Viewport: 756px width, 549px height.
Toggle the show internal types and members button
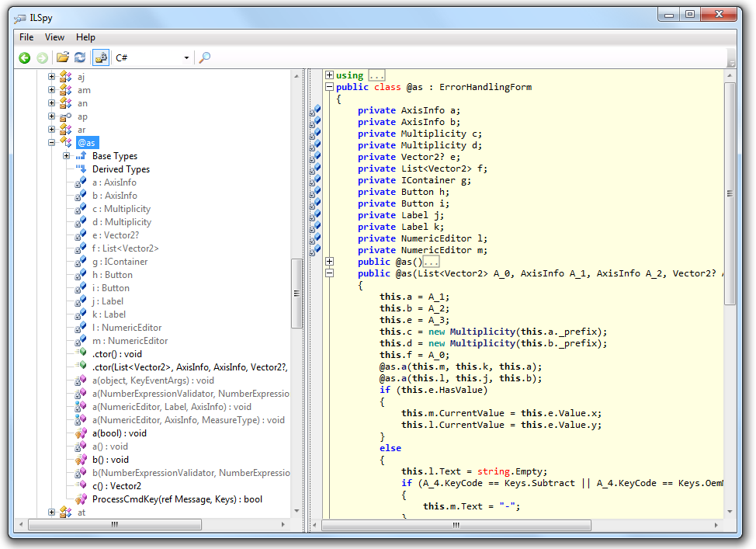click(x=101, y=58)
